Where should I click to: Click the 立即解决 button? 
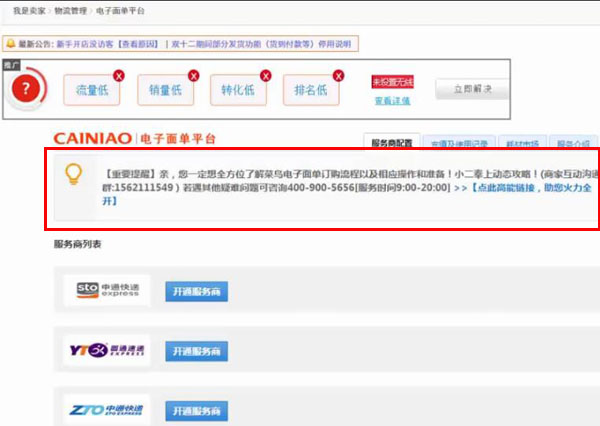[x=473, y=89]
